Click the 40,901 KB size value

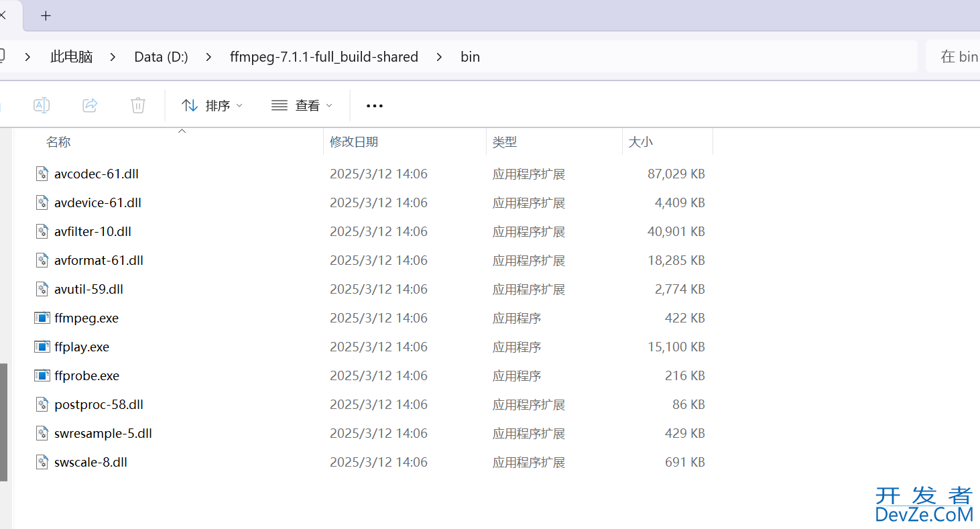pos(676,231)
